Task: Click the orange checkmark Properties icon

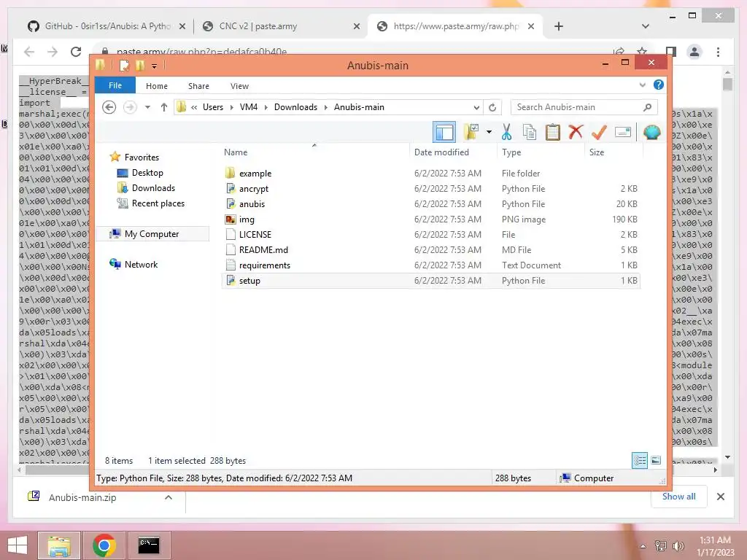Action: click(599, 132)
